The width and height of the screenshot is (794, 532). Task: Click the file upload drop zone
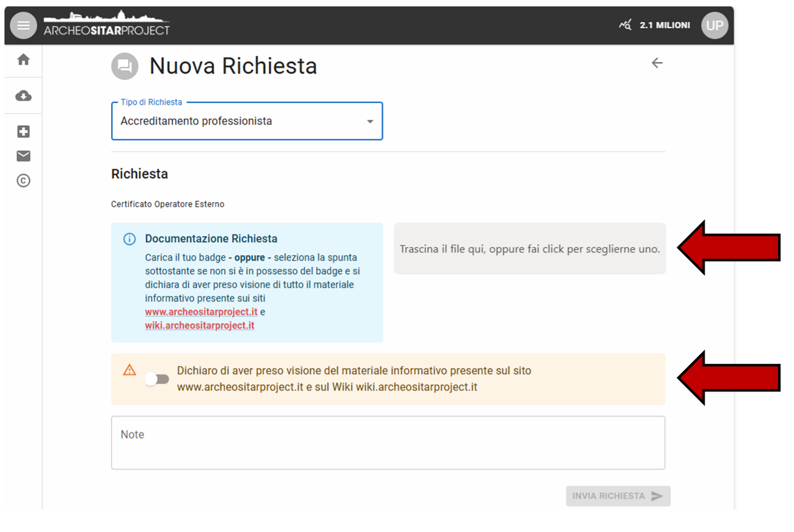tap(530, 249)
